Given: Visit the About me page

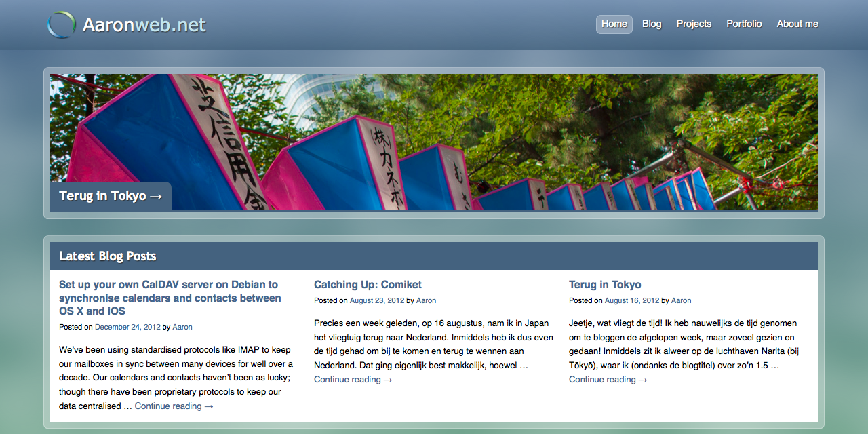Looking at the screenshot, I should 797,24.
